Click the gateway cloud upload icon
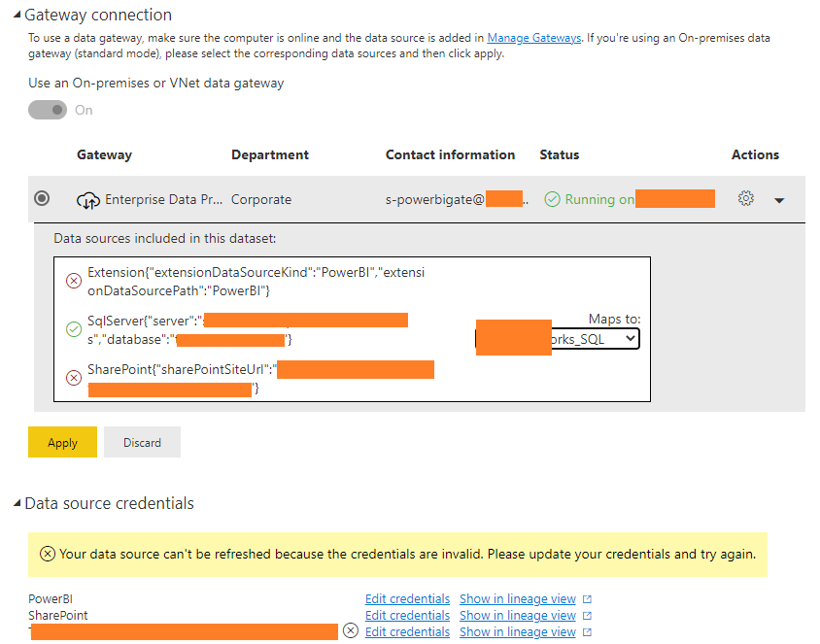 88,200
